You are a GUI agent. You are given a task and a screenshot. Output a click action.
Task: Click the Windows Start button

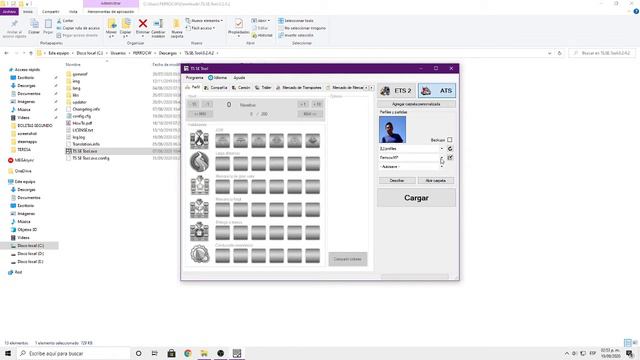point(8,353)
